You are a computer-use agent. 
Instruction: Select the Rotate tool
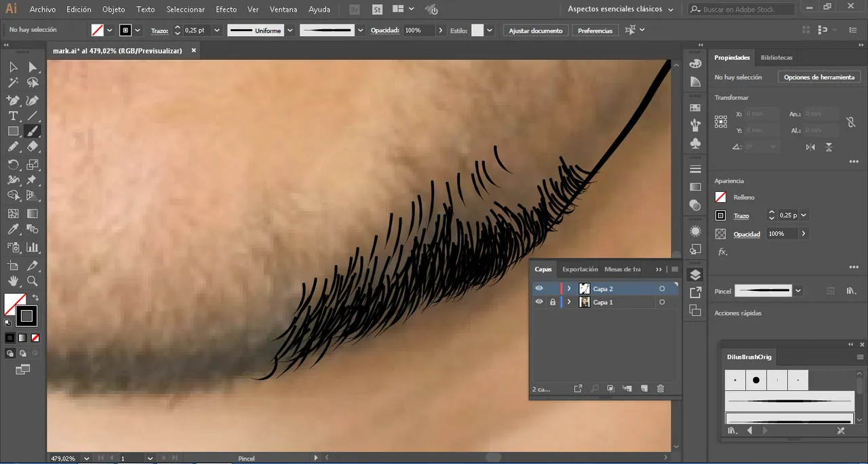point(13,164)
